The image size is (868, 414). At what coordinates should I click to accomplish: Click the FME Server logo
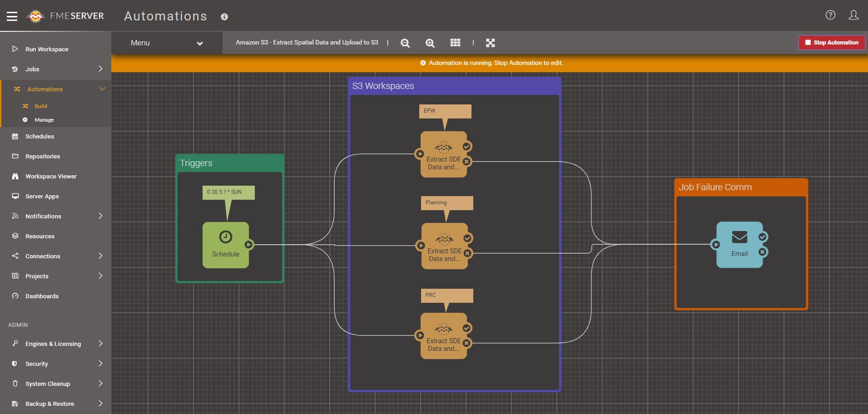[x=65, y=16]
